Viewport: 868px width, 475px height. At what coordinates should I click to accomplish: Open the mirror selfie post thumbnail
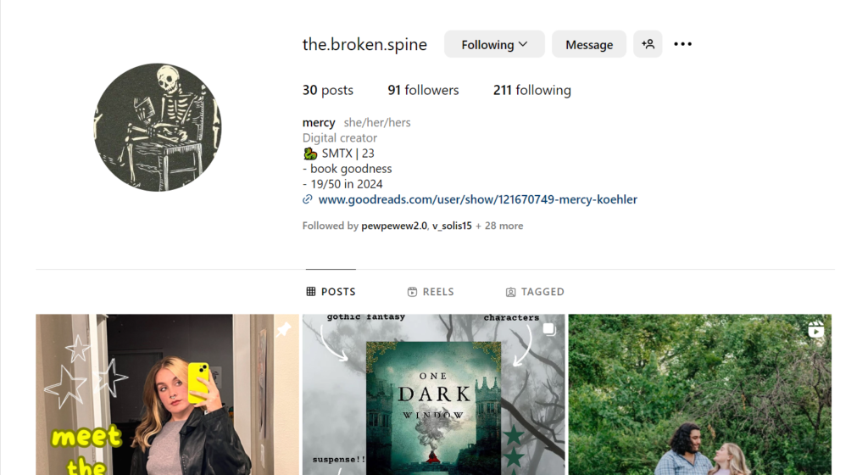pyautogui.click(x=167, y=394)
